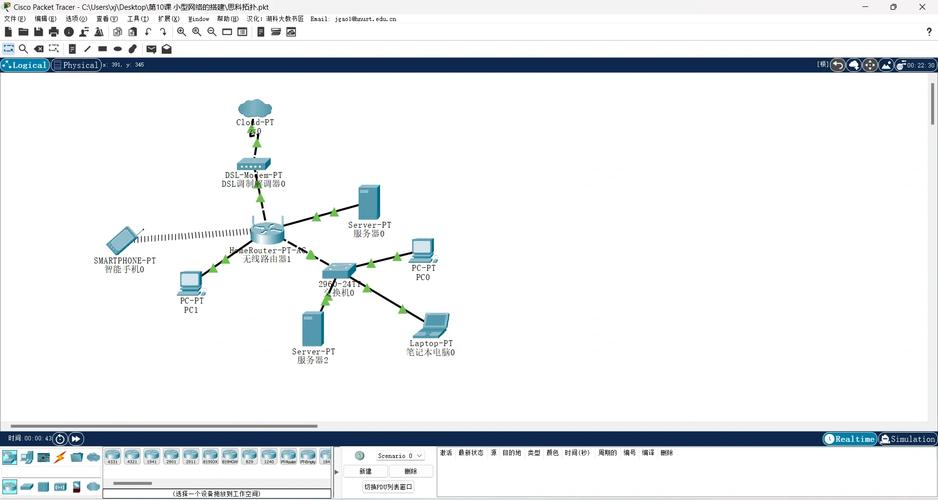Choose the Network Devices category icon
This screenshot has height=500, width=938.
pyautogui.click(x=10, y=458)
